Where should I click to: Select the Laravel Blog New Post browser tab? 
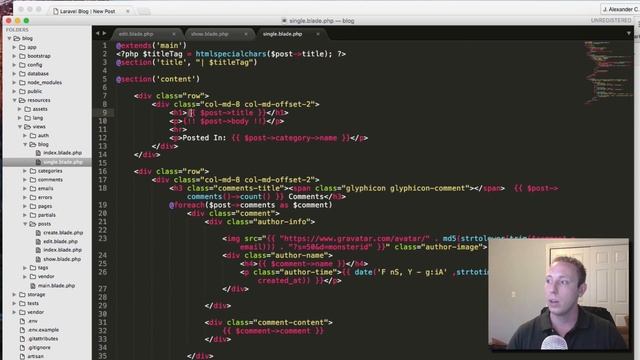(x=91, y=11)
